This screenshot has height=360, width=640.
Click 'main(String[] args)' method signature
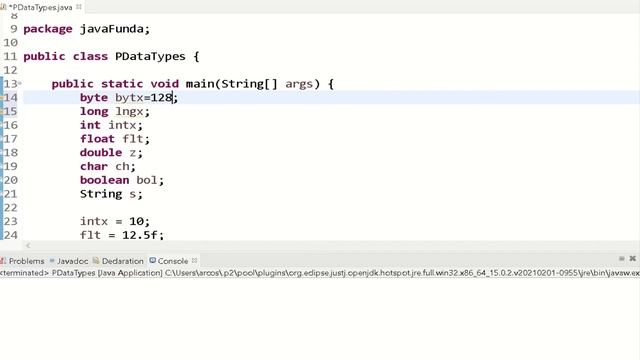coord(253,84)
